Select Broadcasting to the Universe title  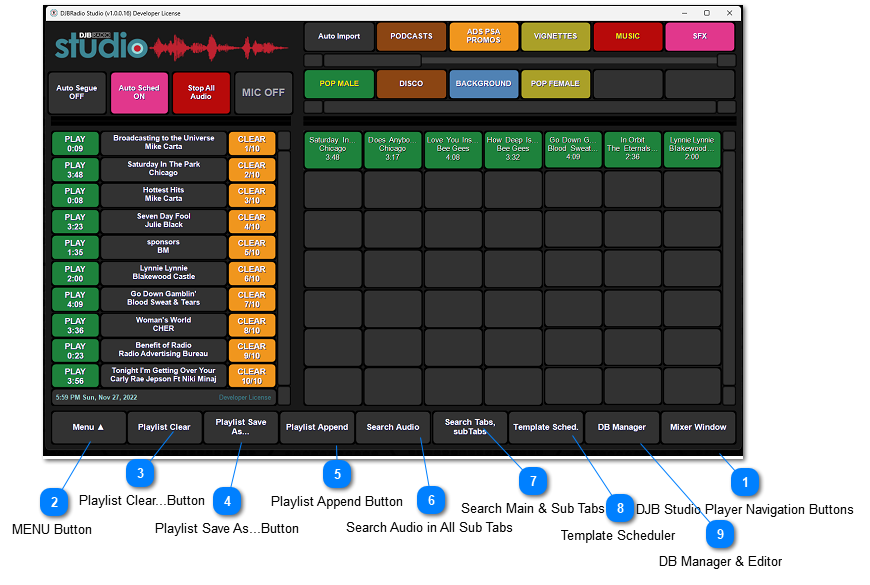[x=164, y=143]
